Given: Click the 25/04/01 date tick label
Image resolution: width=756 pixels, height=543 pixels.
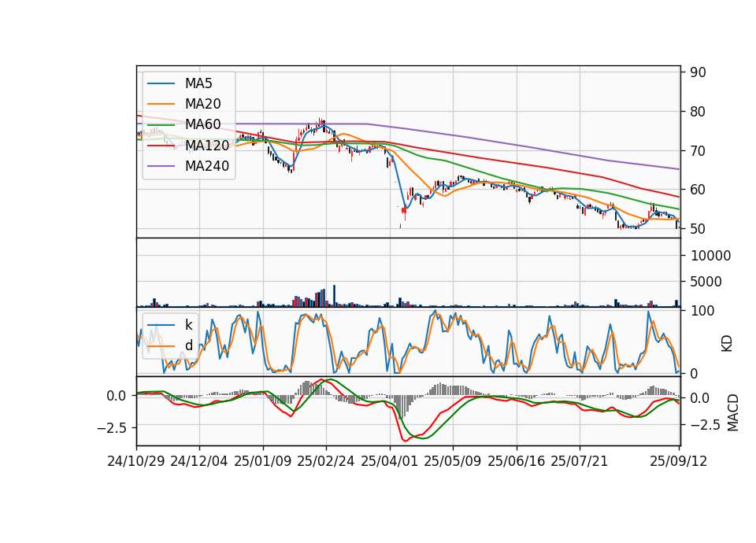Looking at the screenshot, I should pos(389,461).
